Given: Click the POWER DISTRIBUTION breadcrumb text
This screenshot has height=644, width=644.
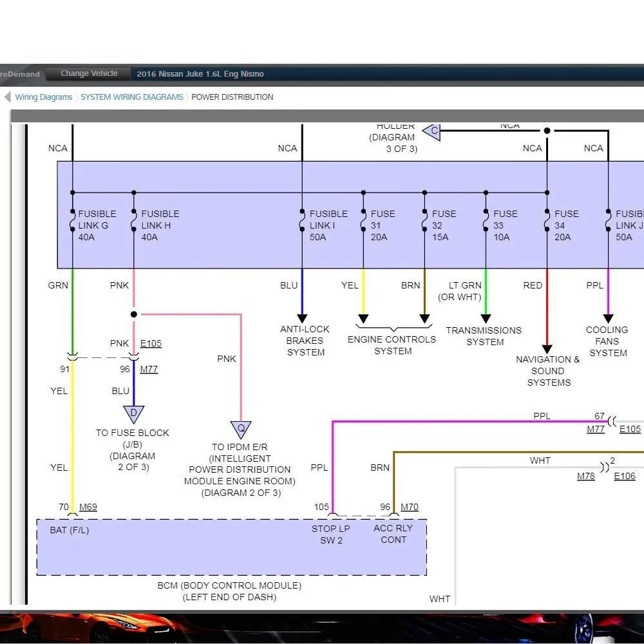Looking at the screenshot, I should tap(232, 97).
